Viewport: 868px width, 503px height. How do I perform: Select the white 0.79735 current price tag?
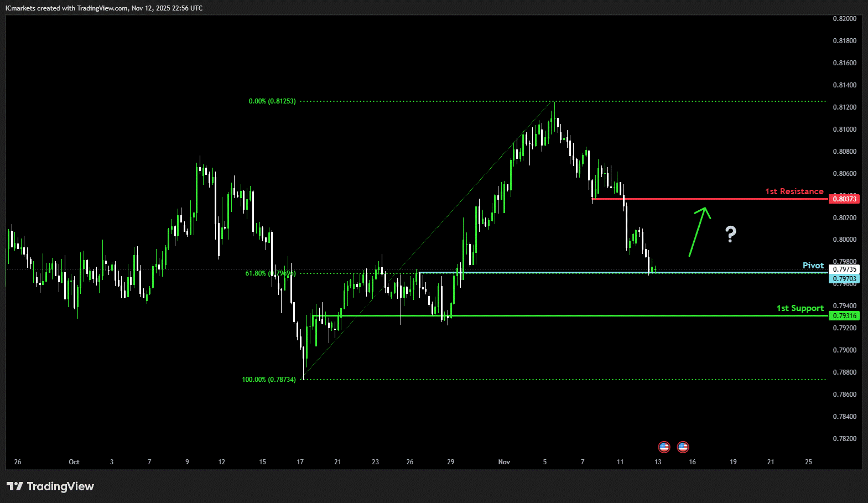(x=844, y=269)
